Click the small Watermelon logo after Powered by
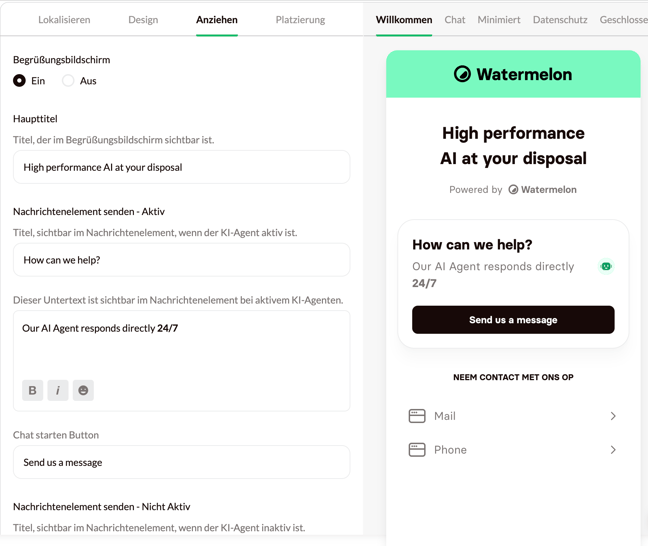The image size is (648, 546). (513, 190)
